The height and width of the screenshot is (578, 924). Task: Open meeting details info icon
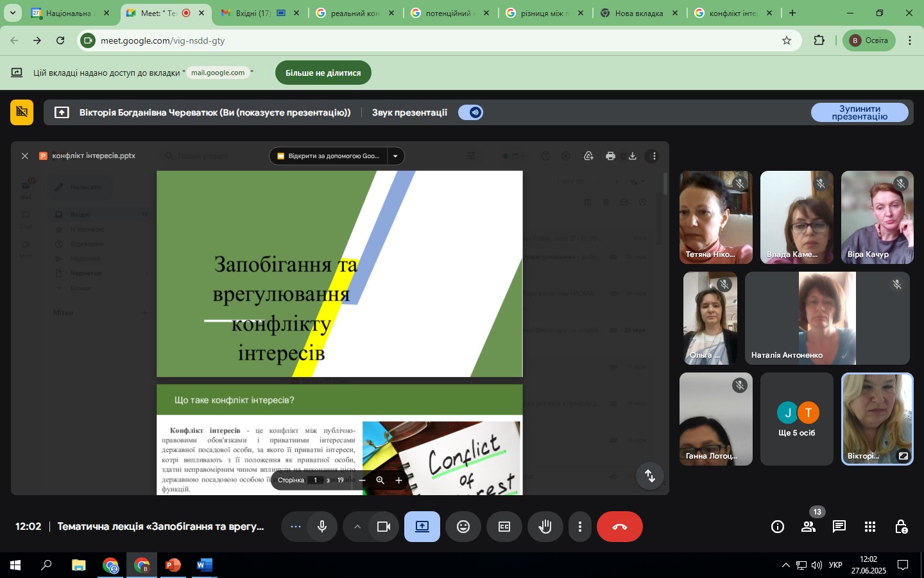coord(778,527)
